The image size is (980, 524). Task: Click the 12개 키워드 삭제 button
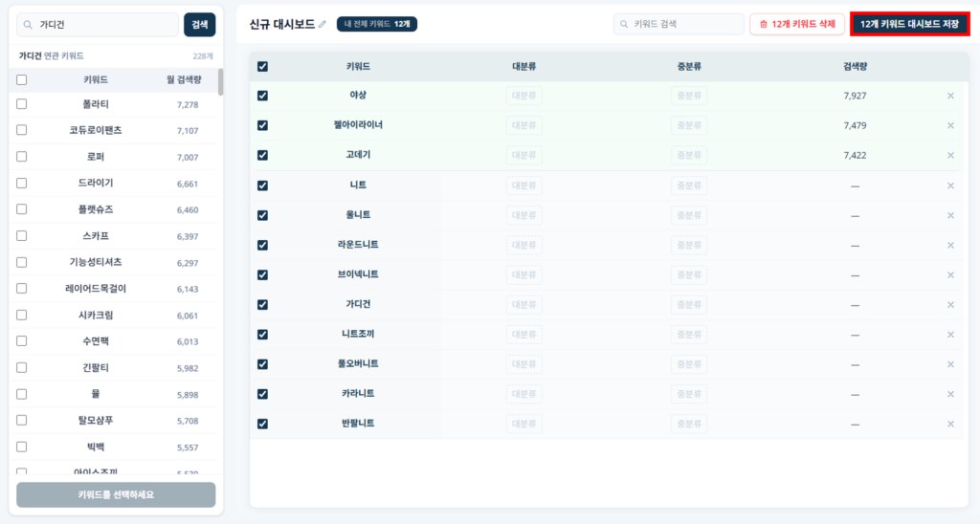click(797, 24)
